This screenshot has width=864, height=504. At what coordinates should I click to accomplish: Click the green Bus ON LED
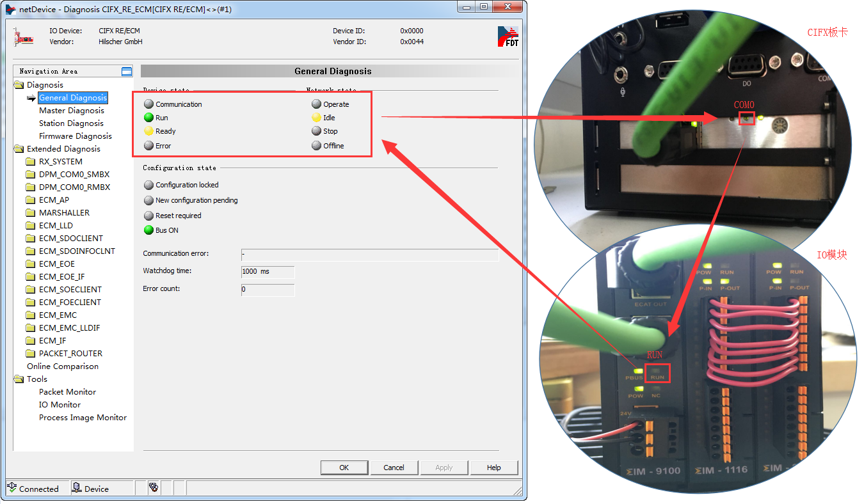[x=148, y=230]
